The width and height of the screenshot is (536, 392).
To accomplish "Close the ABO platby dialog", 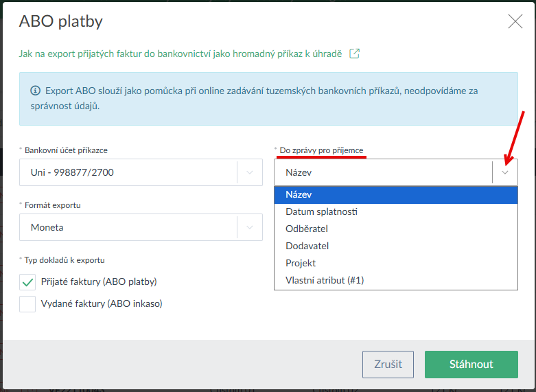I will coord(515,21).
